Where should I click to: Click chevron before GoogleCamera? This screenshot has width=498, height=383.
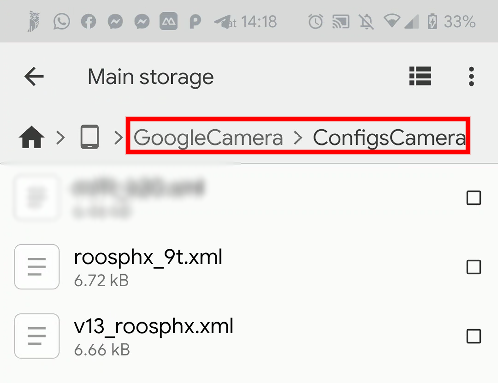[x=118, y=137]
